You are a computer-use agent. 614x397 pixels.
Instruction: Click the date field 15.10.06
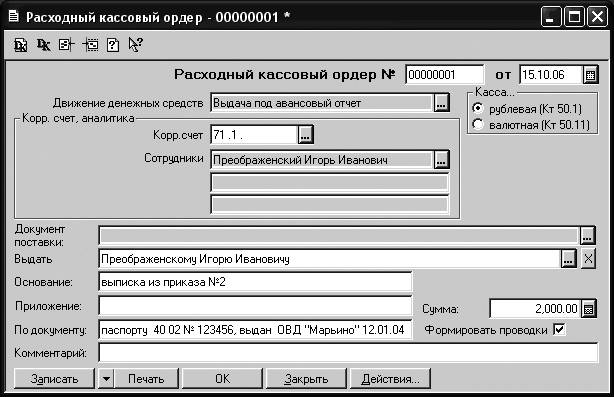coord(551,75)
